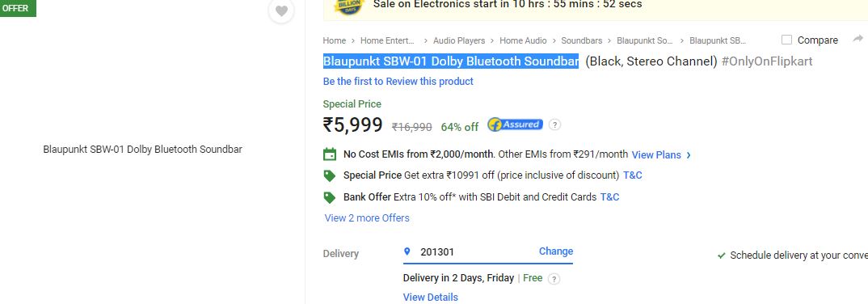Click Be the first to Review link
Viewport: 868px width, 304px height.
tap(398, 82)
